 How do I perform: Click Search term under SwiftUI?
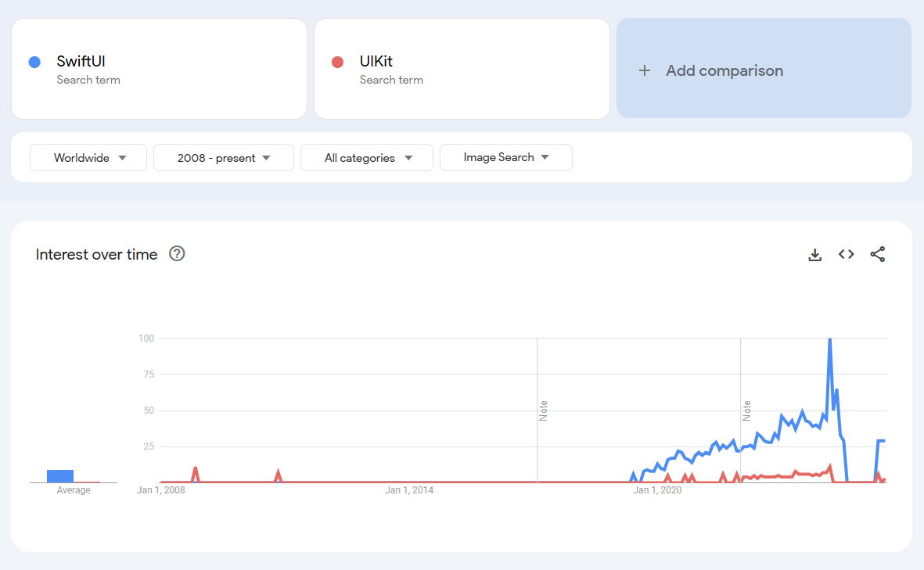(88, 80)
